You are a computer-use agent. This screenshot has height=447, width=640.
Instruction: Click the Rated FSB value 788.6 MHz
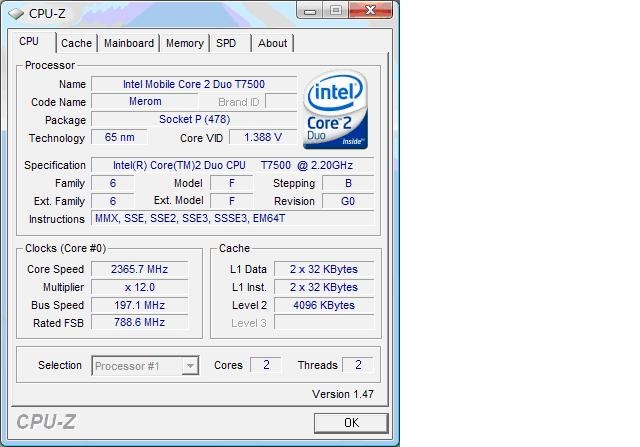click(x=140, y=322)
